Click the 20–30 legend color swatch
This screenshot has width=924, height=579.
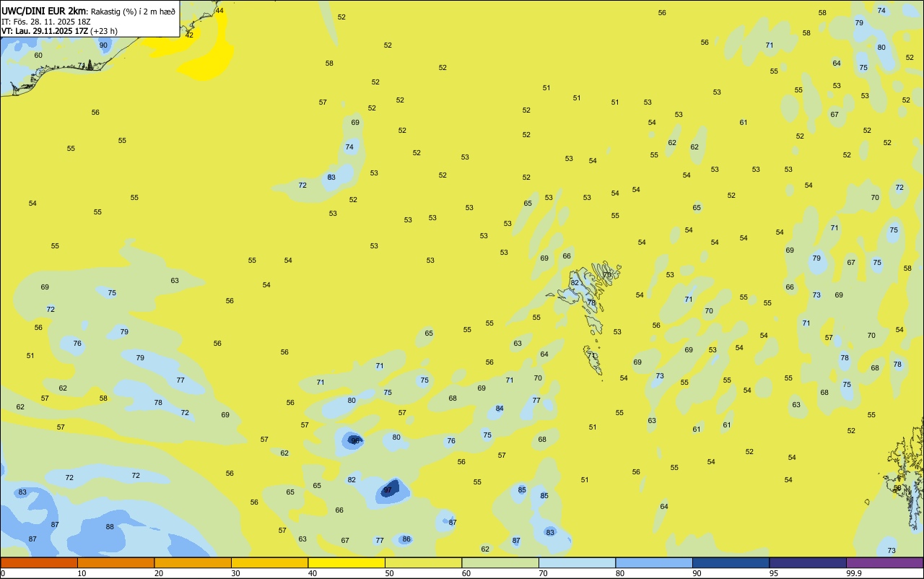coord(193,562)
